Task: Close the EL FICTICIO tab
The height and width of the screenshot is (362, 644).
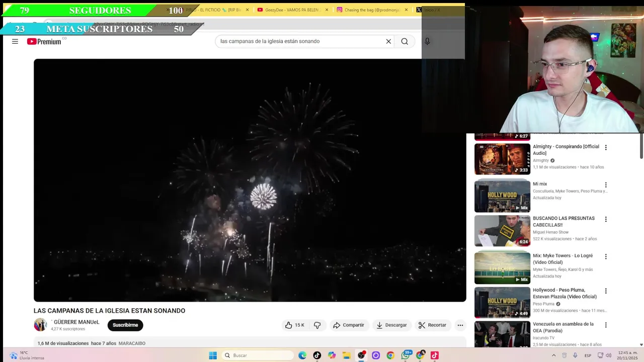Action: pos(247,10)
